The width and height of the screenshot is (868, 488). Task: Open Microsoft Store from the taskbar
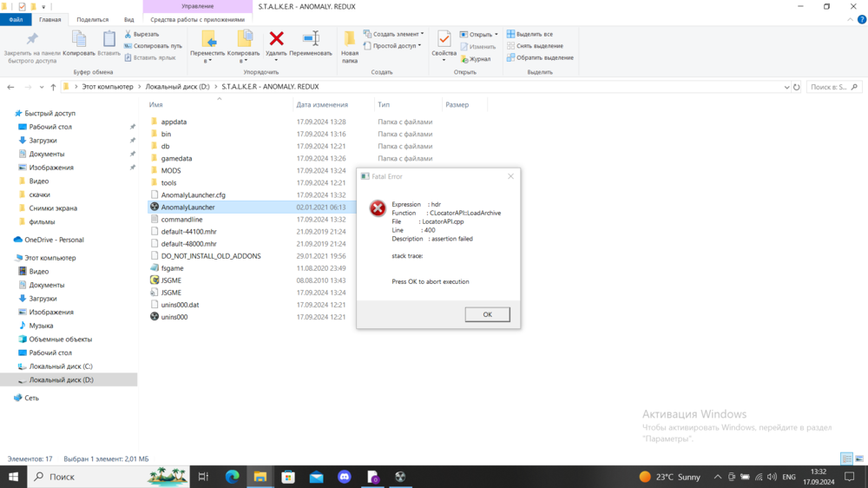coord(288,477)
